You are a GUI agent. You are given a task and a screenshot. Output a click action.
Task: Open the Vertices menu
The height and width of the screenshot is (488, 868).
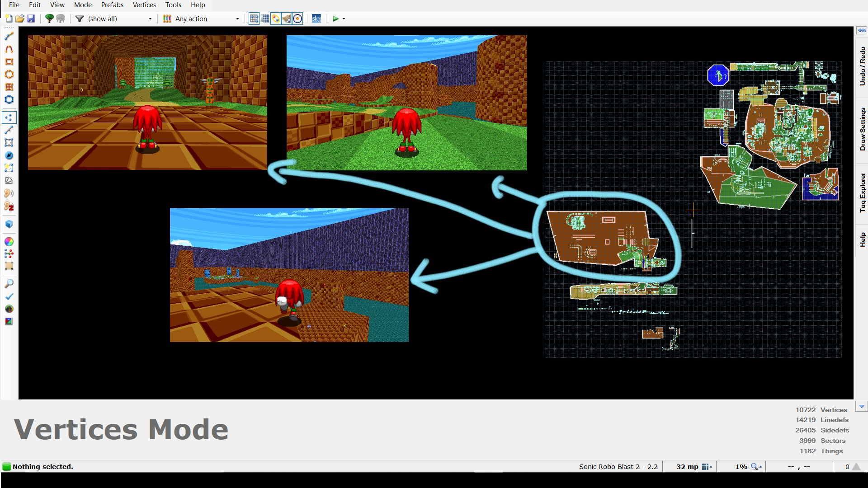pyautogui.click(x=144, y=5)
